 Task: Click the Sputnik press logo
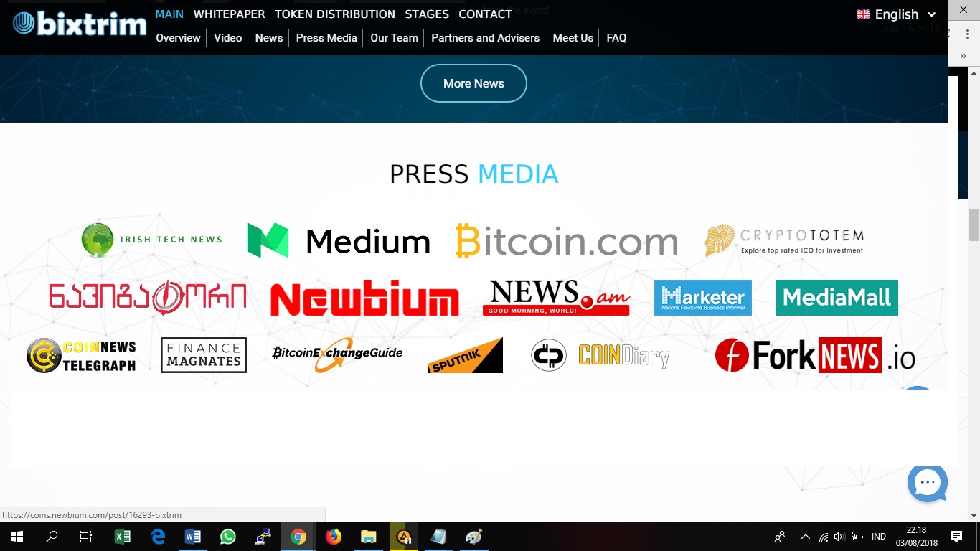pyautogui.click(x=465, y=355)
